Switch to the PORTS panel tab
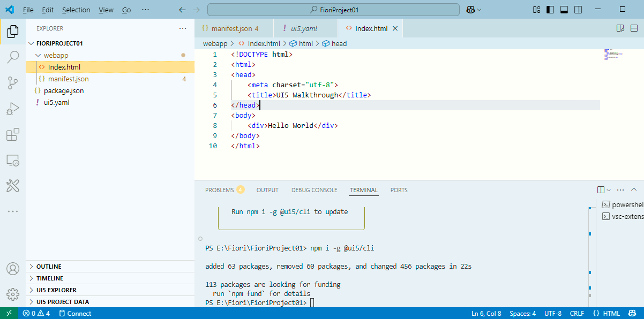The width and height of the screenshot is (644, 319). coord(399,190)
